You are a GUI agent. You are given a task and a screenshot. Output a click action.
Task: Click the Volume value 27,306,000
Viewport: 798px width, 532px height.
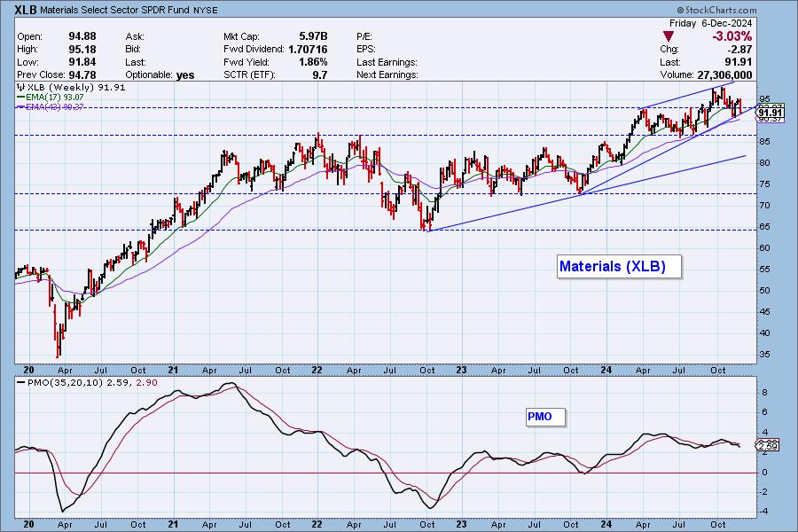(724, 74)
